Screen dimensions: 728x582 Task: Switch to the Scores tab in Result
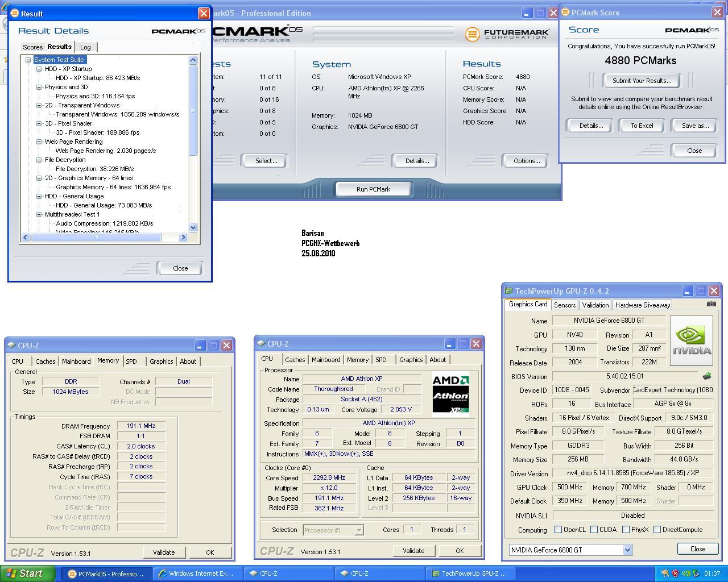32,47
